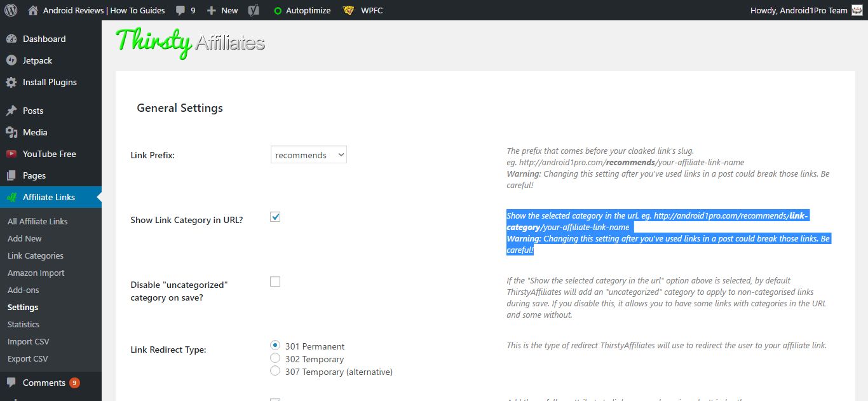Click the highlighted link-category description text
The image size is (868, 401).
click(x=668, y=233)
